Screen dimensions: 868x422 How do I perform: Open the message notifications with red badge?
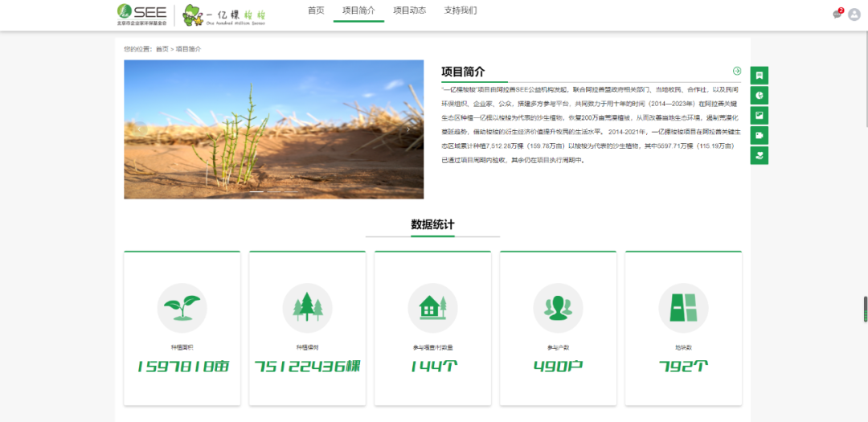[837, 14]
